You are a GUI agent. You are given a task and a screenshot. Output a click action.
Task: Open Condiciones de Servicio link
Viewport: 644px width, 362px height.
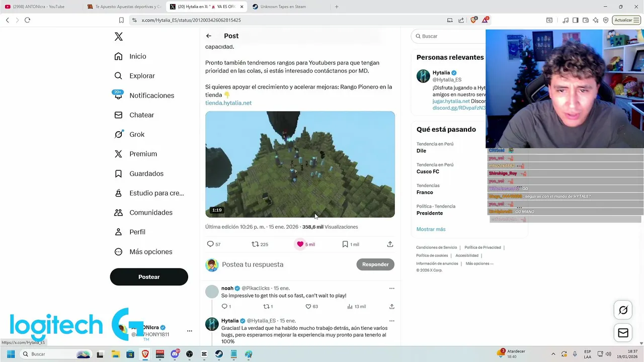click(436, 247)
